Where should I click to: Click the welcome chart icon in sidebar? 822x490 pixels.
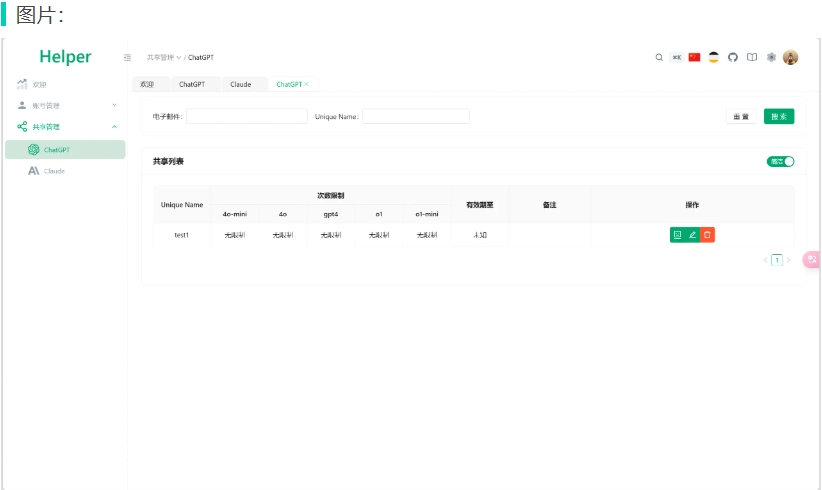[x=22, y=84]
